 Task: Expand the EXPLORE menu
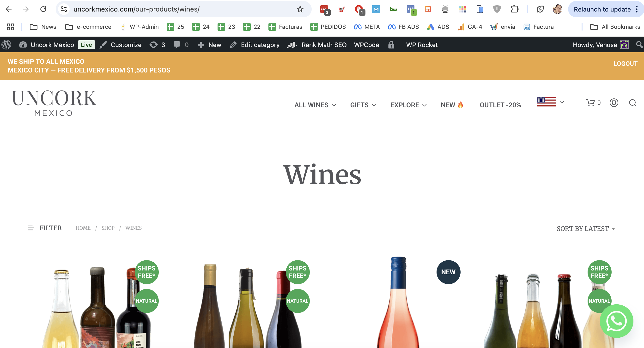click(408, 105)
